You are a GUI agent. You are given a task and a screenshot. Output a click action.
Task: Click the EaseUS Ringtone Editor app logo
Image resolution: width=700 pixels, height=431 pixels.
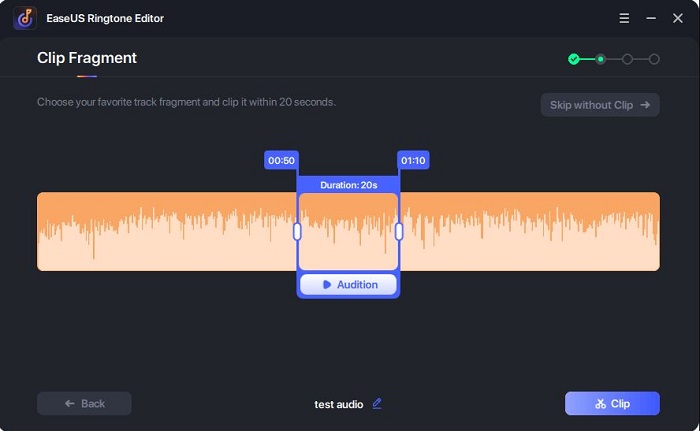(25, 18)
